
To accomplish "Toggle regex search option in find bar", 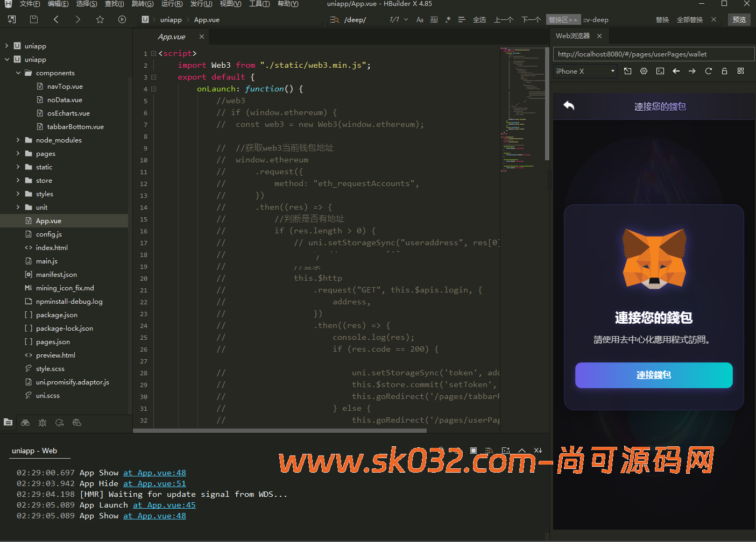I will (x=448, y=19).
